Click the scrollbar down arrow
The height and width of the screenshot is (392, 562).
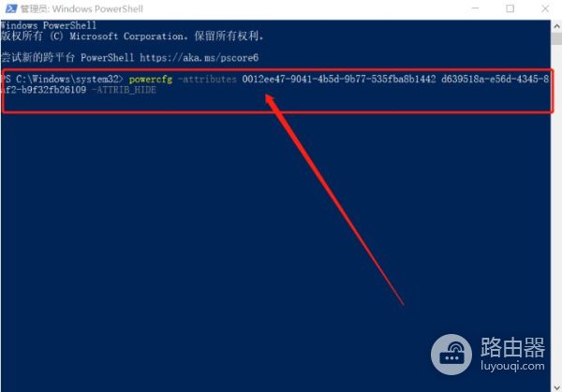556,387
